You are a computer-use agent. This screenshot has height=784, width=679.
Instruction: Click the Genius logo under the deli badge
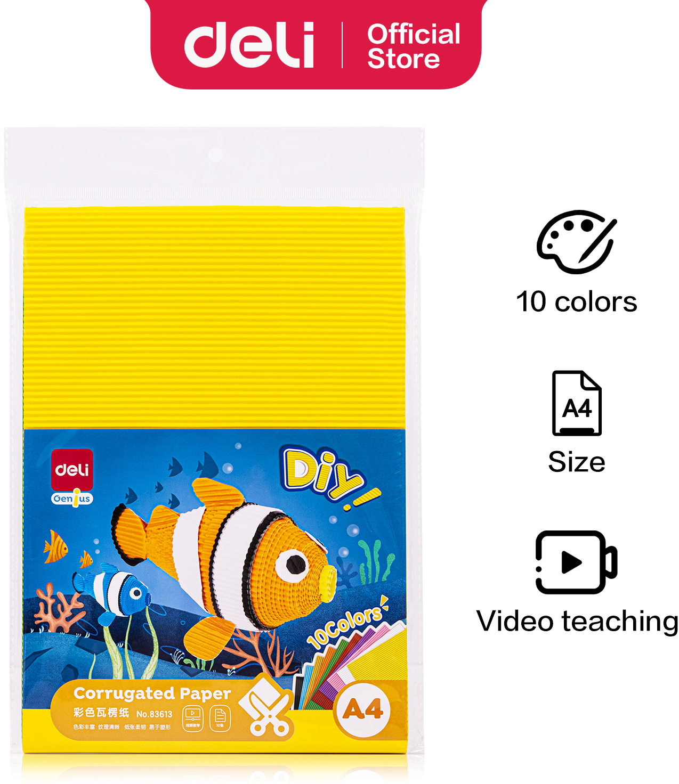(x=72, y=499)
